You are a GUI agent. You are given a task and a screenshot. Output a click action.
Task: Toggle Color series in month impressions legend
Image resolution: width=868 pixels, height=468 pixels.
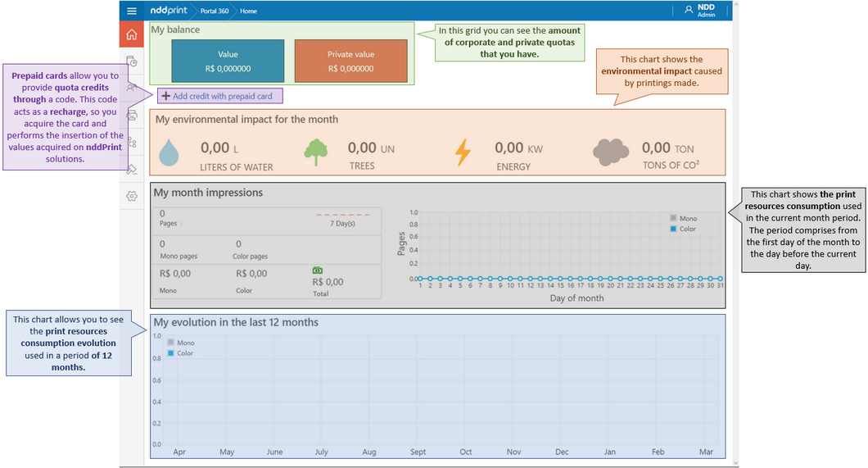683,229
